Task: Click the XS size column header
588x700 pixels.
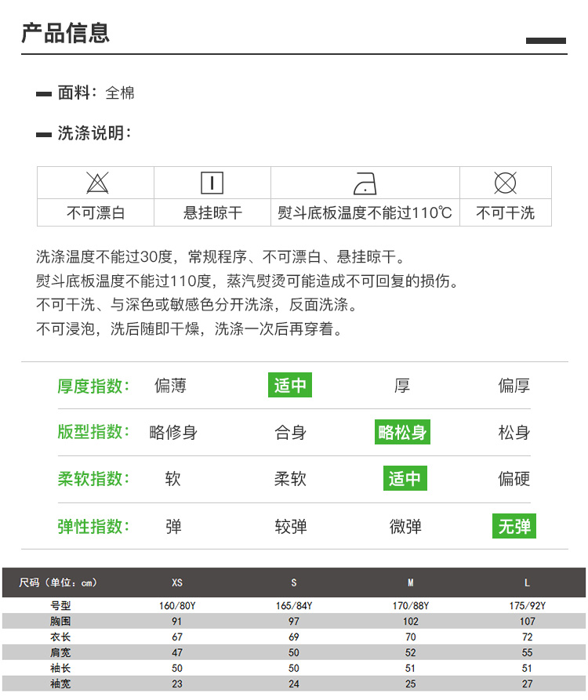Action: point(177,582)
